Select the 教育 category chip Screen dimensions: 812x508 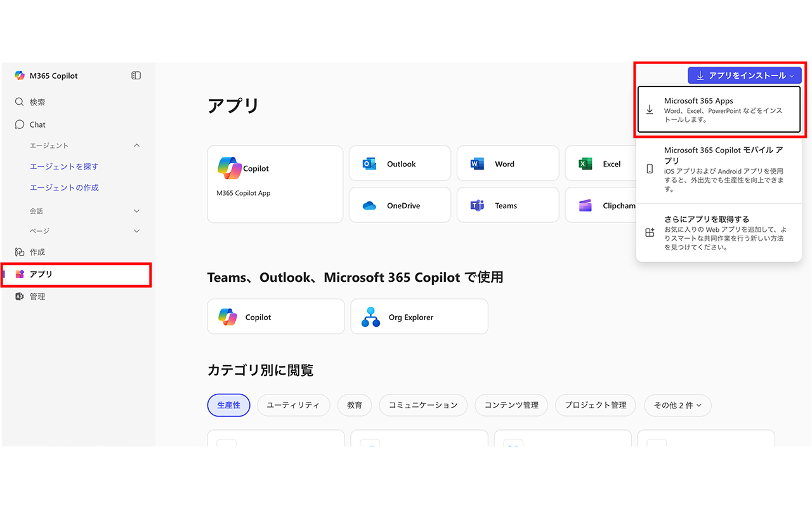[355, 405]
